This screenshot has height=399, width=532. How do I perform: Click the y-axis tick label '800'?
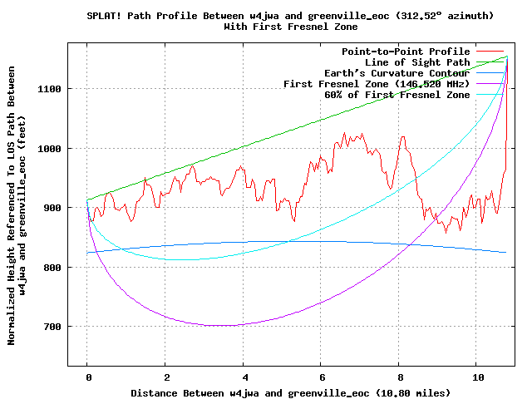(52, 268)
